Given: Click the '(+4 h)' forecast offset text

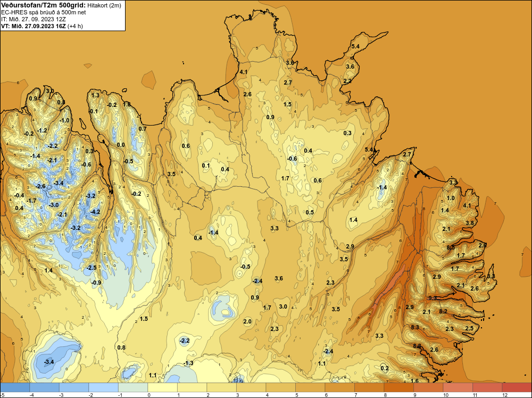Looking at the screenshot, I should point(76,26).
